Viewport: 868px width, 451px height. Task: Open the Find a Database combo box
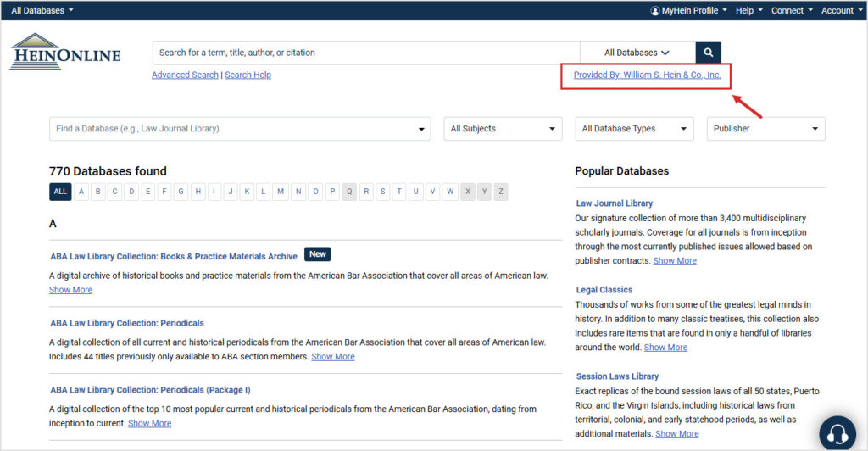point(240,128)
